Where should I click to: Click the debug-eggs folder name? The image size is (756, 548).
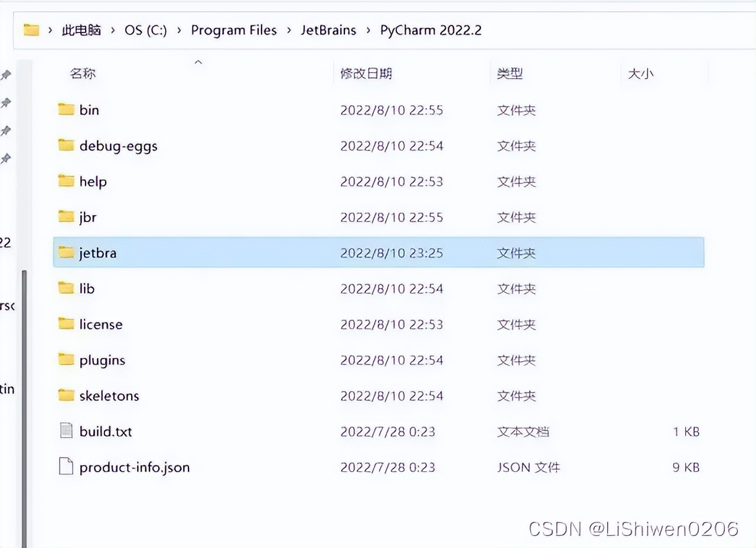[x=118, y=146]
